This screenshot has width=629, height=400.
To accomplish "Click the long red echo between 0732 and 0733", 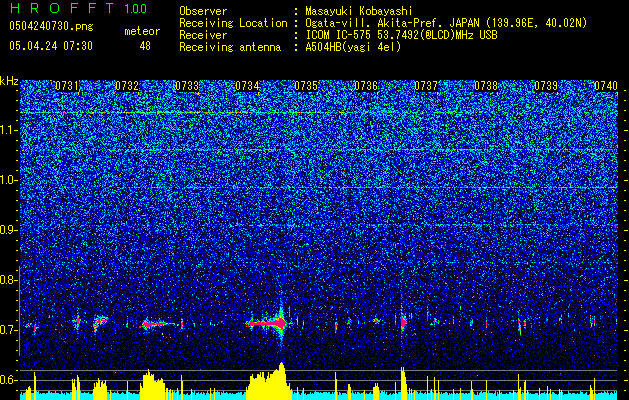I will coord(157,323).
